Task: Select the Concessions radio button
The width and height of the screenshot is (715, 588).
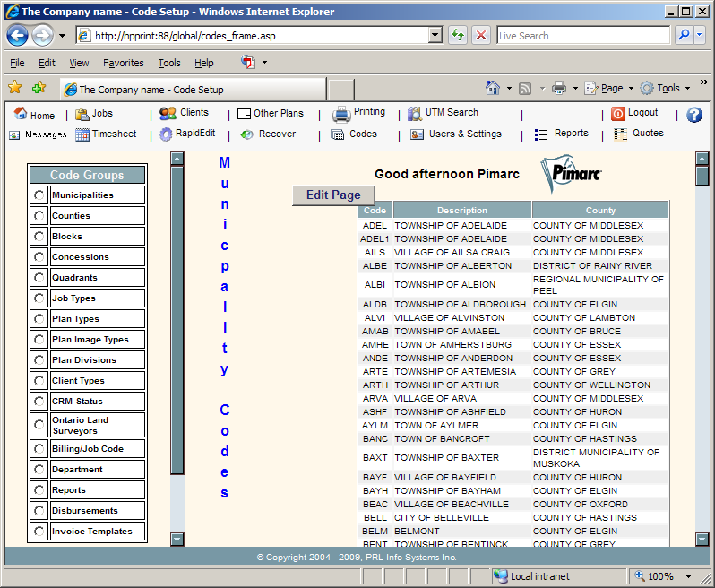Action: [x=39, y=257]
